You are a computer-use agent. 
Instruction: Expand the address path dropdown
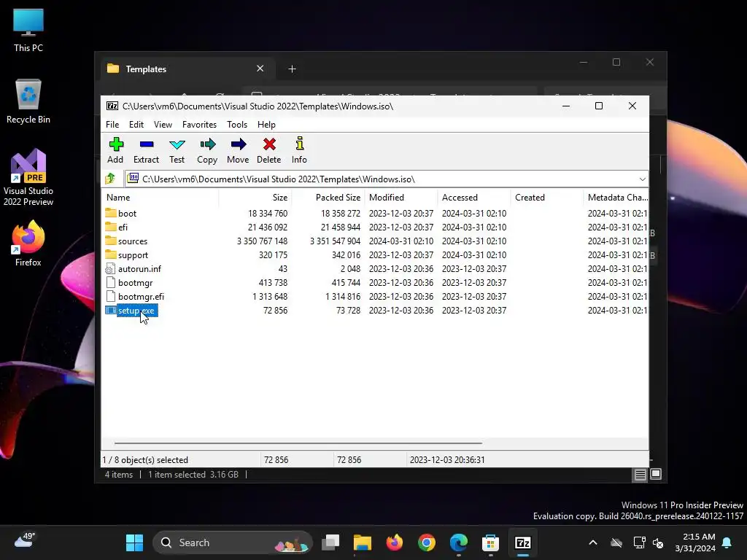(x=642, y=179)
